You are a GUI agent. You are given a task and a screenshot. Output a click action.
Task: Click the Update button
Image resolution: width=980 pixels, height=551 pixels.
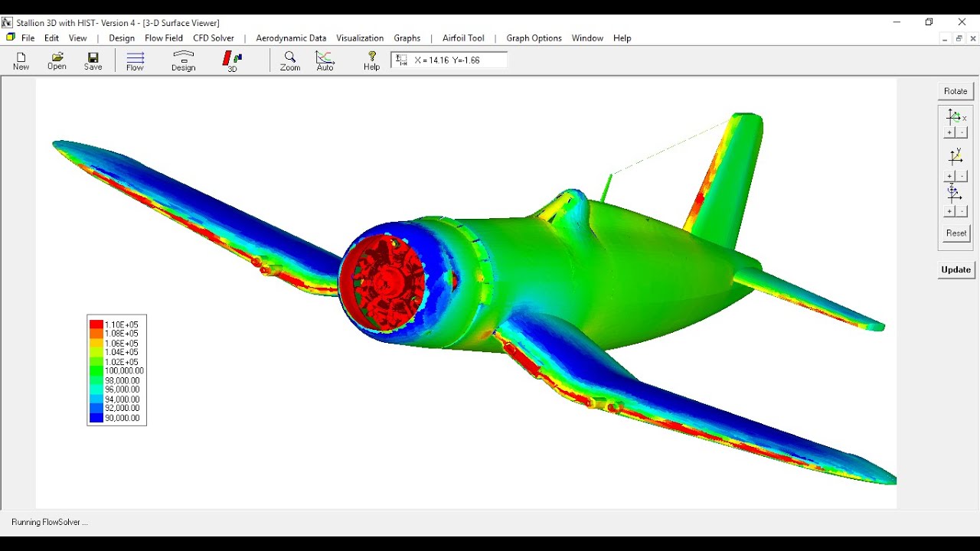click(955, 269)
